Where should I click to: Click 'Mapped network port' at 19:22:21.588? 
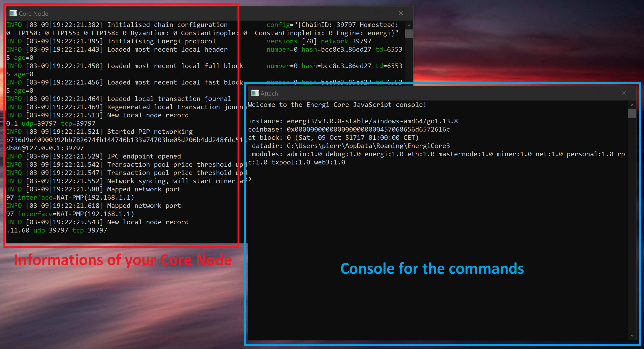click(144, 189)
